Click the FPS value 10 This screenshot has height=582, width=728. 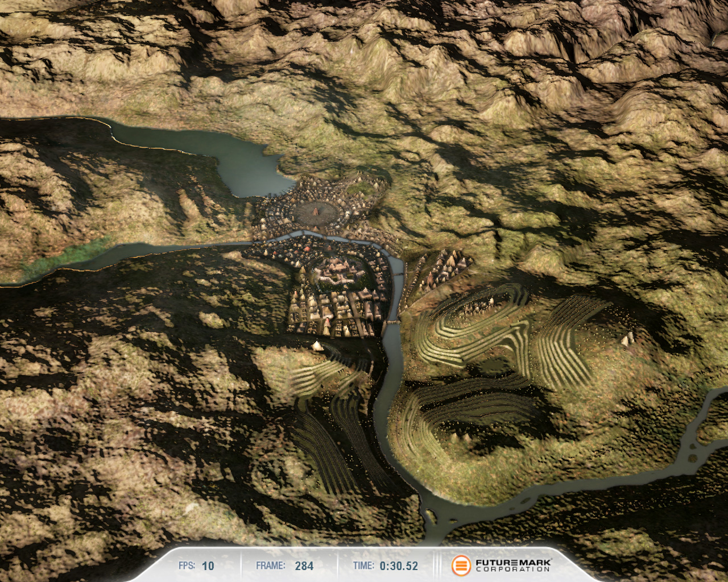point(208,566)
